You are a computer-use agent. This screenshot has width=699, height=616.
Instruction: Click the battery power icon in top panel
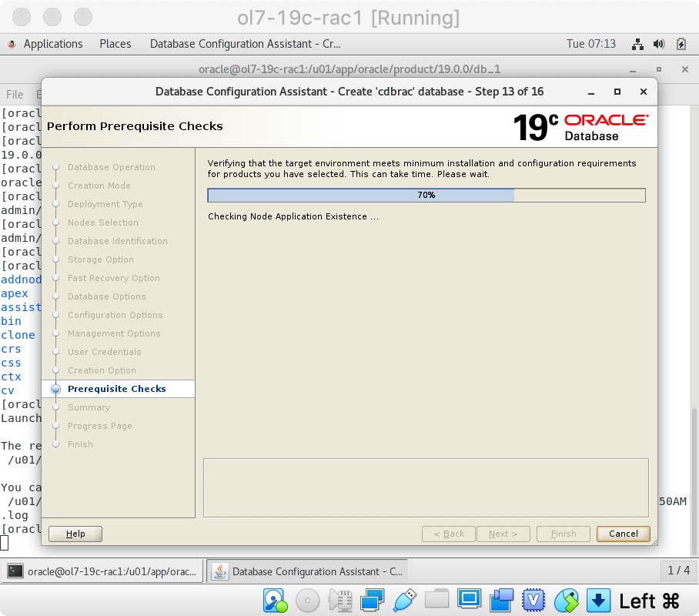click(x=681, y=44)
